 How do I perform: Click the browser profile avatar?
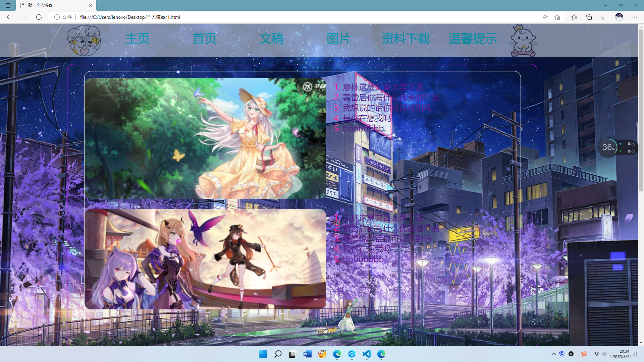pos(619,17)
